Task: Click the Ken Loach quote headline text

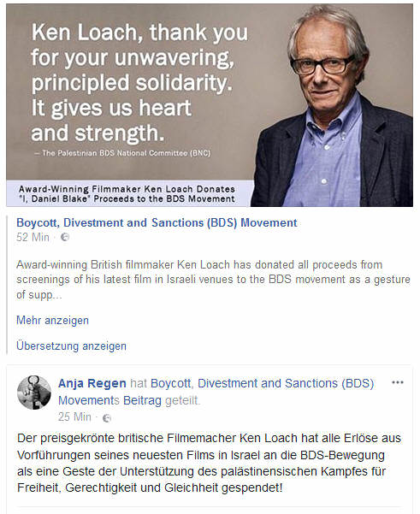Action: click(x=139, y=83)
